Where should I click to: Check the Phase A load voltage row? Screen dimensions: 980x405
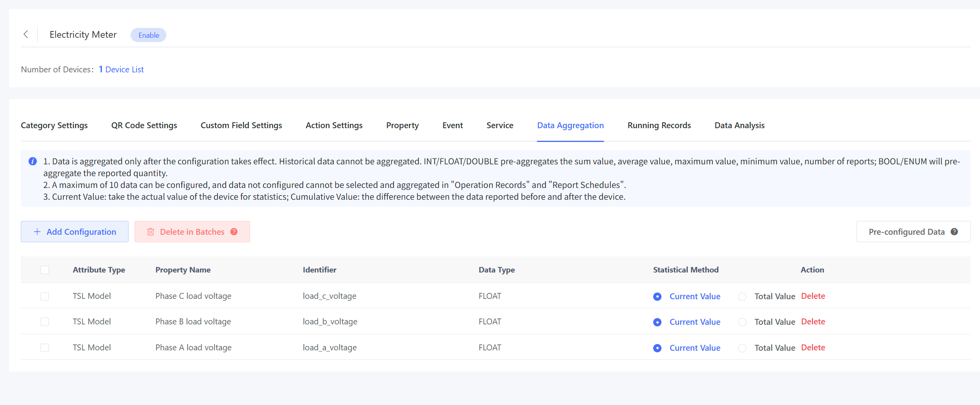point(45,348)
